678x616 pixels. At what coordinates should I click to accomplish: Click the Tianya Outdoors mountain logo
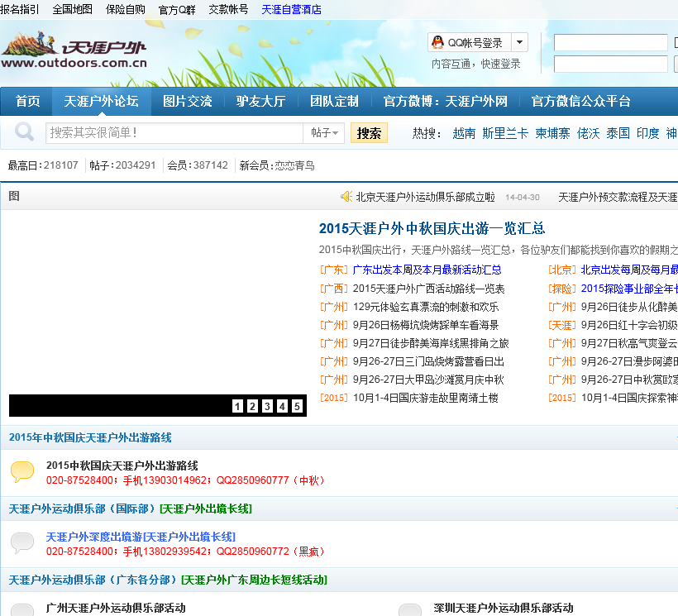[74, 50]
